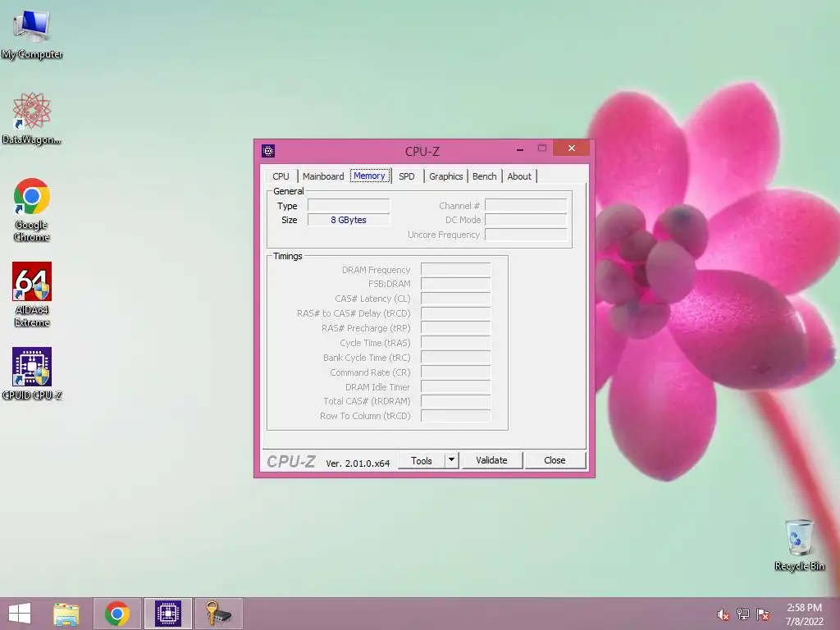840x630 pixels.
Task: Open My Computer desktop icon
Action: pos(32,33)
